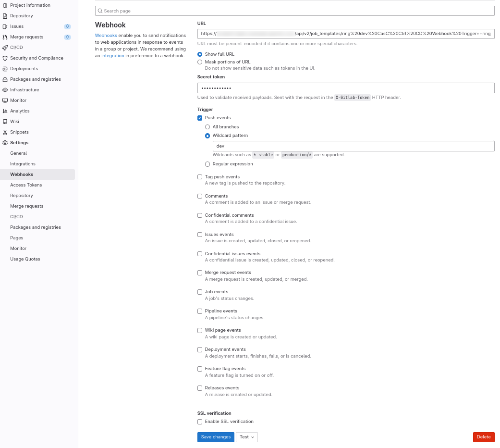Tick the Comments trigger checkbox

[200, 196]
